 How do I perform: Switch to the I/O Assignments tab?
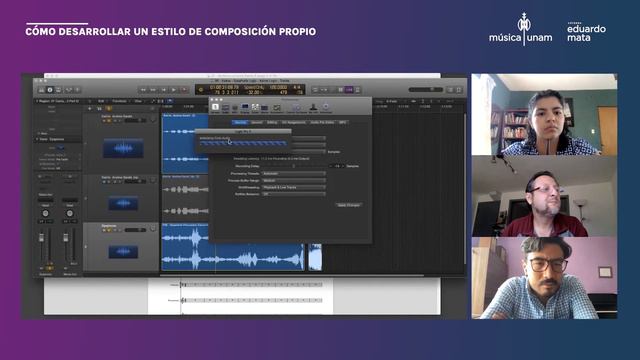pyautogui.click(x=293, y=122)
